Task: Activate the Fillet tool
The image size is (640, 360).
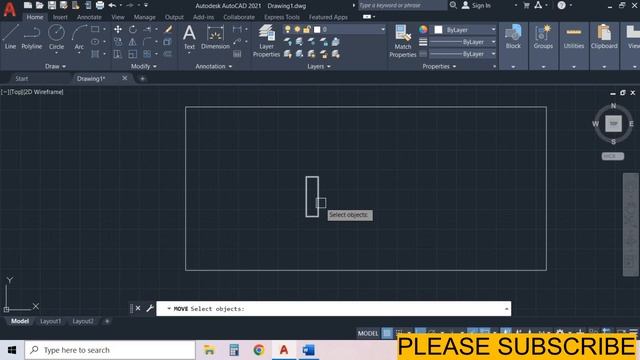Action: coord(147,42)
